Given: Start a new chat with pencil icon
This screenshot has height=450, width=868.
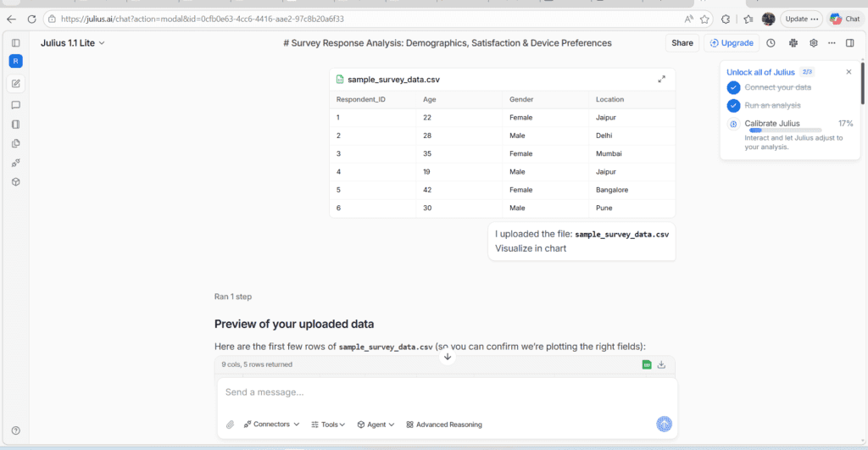Looking at the screenshot, I should [15, 84].
